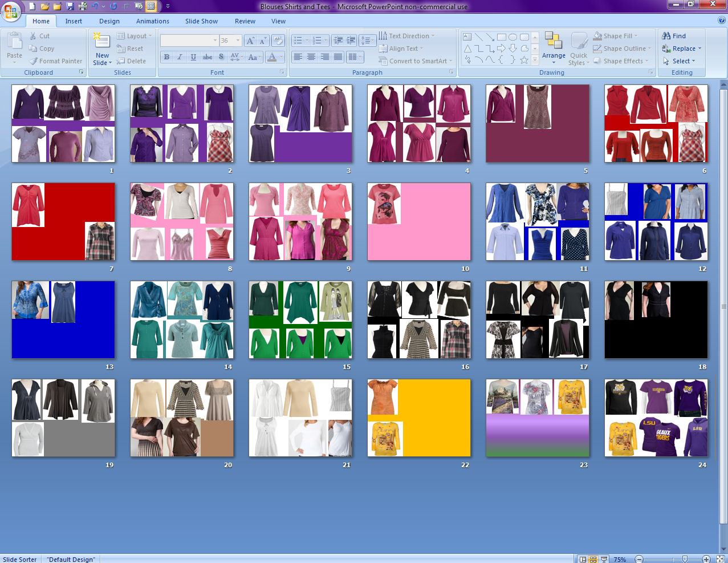Click the Office button logo
The height and width of the screenshot is (563, 728).
(x=11, y=11)
